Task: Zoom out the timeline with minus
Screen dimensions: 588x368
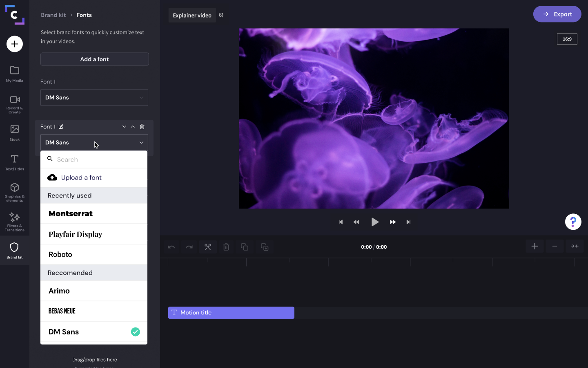Action: [555, 246]
